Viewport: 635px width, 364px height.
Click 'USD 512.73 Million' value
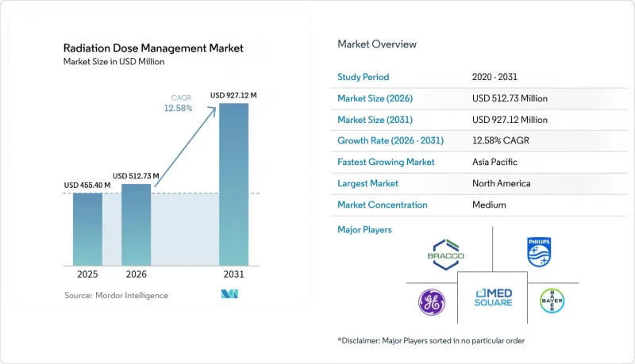pyautogui.click(x=510, y=98)
